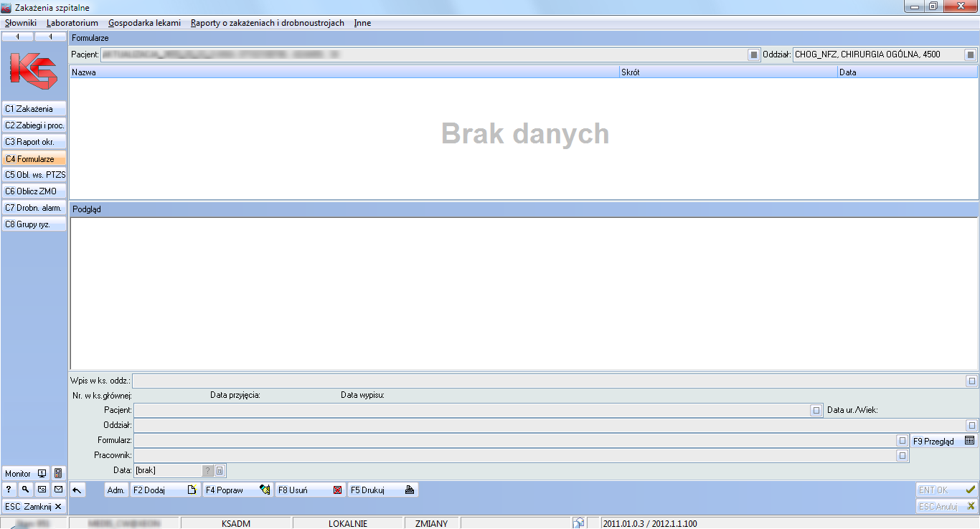
Task: Click the back arrow icon near Adm.
Action: point(77,490)
